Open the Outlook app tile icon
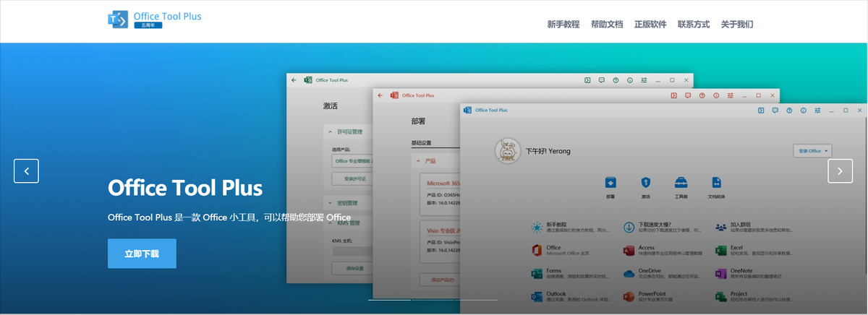The height and width of the screenshot is (315, 868). pos(537,296)
